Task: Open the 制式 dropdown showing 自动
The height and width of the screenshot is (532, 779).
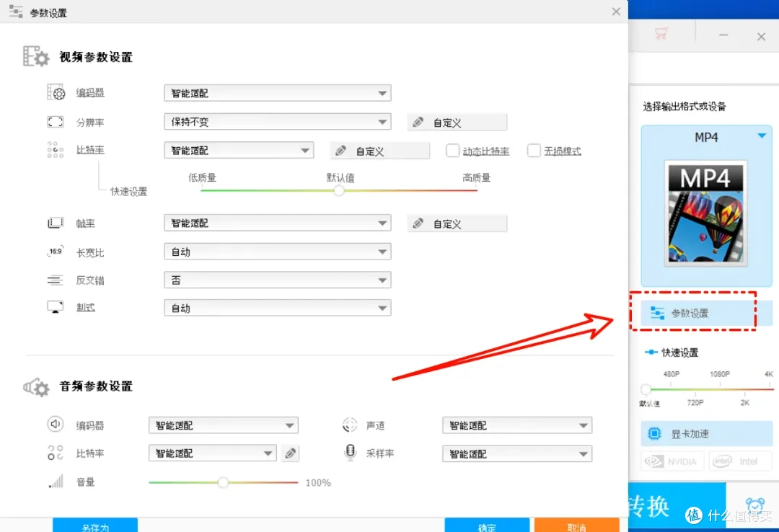Action: point(278,308)
